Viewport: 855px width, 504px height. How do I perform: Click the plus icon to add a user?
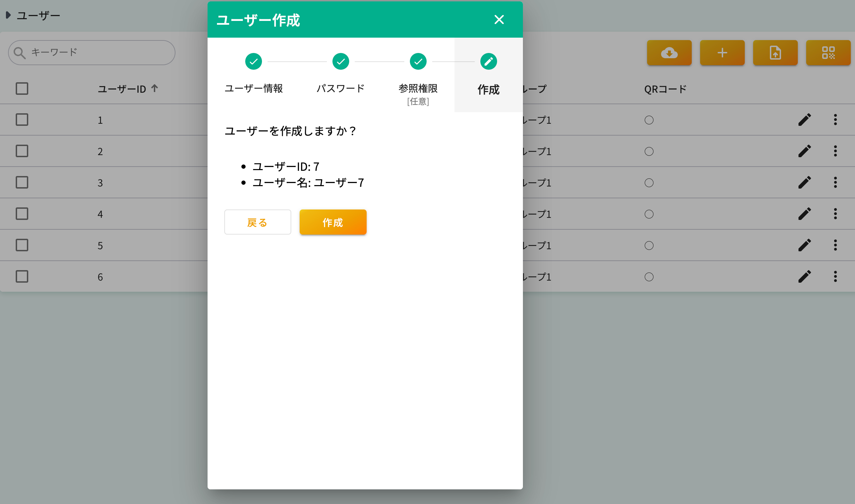[722, 53]
